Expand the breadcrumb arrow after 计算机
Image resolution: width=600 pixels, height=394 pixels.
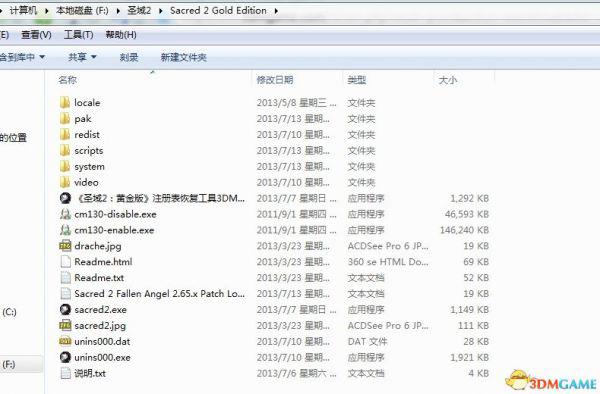[47, 11]
